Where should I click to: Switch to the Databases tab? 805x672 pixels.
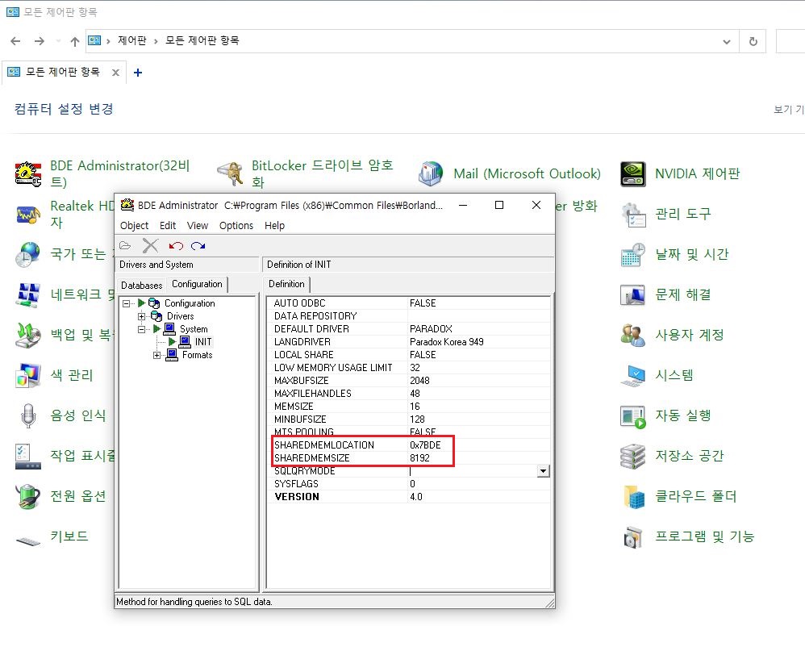(x=141, y=285)
